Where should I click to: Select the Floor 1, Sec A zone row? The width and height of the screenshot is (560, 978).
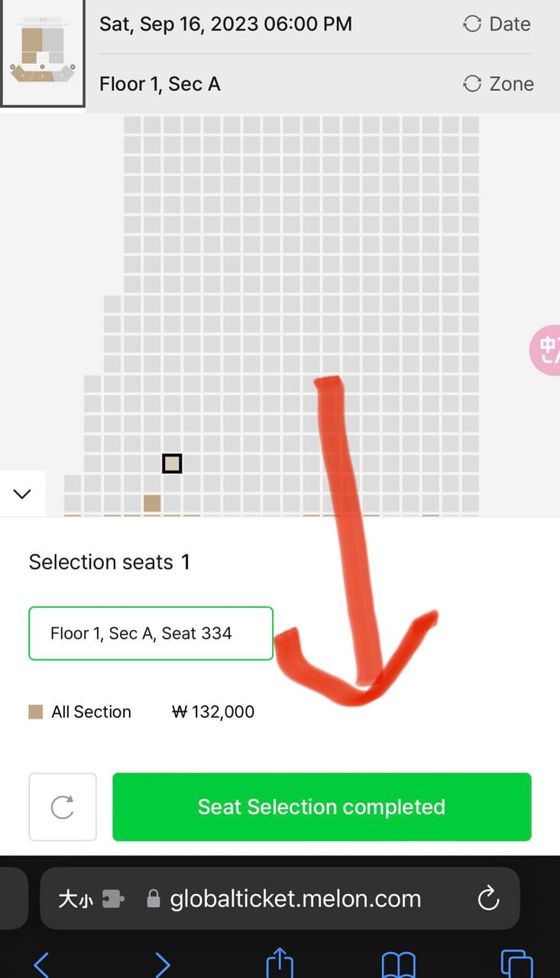[159, 84]
